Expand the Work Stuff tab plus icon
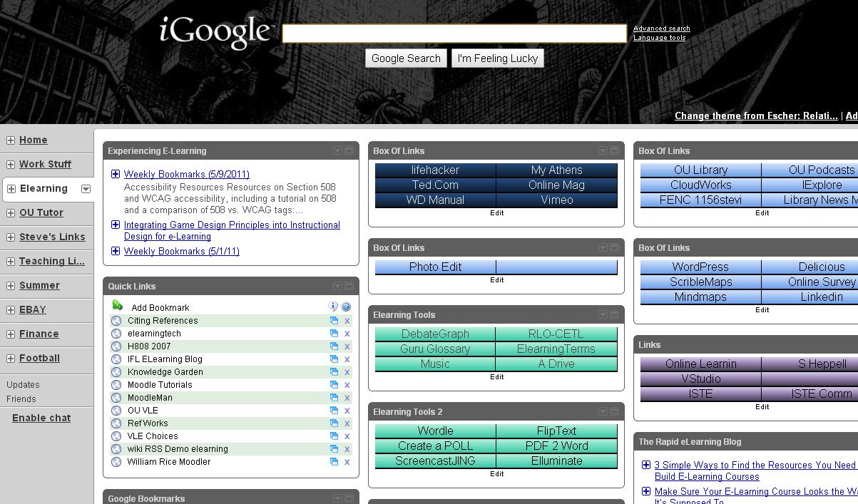This screenshot has width=858, height=504. 11,165
